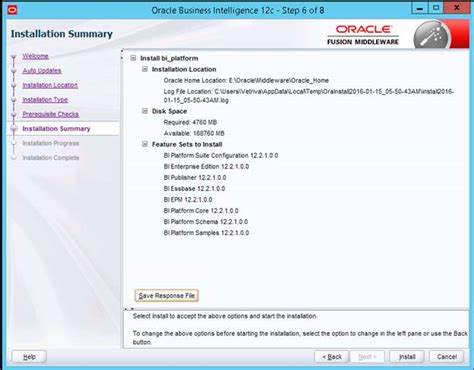Click the Oracle icon in title bar

coord(12,10)
